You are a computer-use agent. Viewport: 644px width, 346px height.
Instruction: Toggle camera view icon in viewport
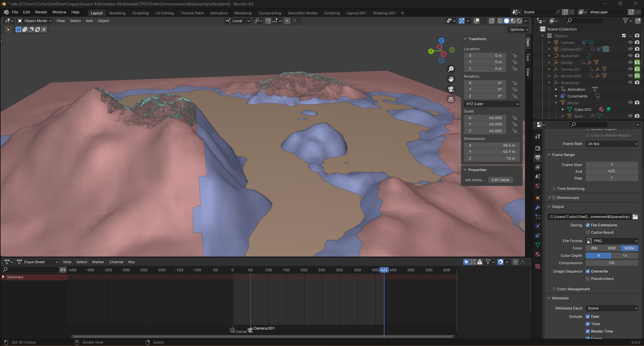(x=451, y=89)
